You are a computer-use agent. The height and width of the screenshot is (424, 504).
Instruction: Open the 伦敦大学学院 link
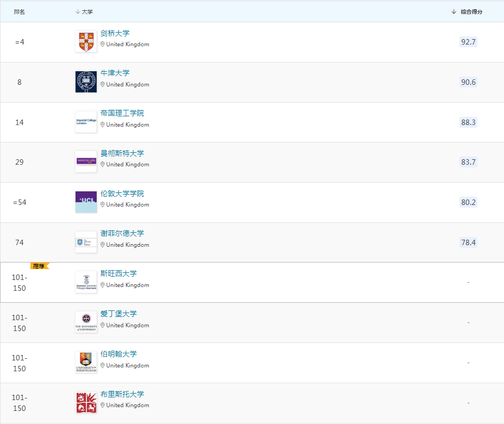(x=122, y=194)
